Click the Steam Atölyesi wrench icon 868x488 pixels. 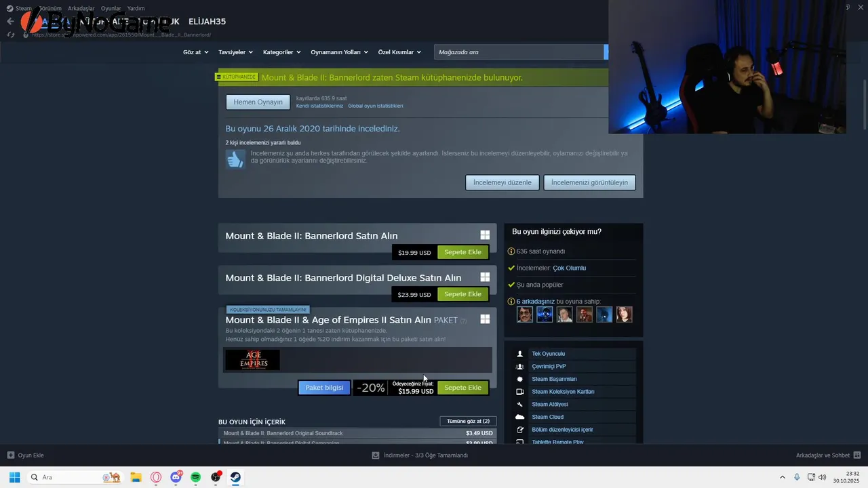tap(520, 405)
